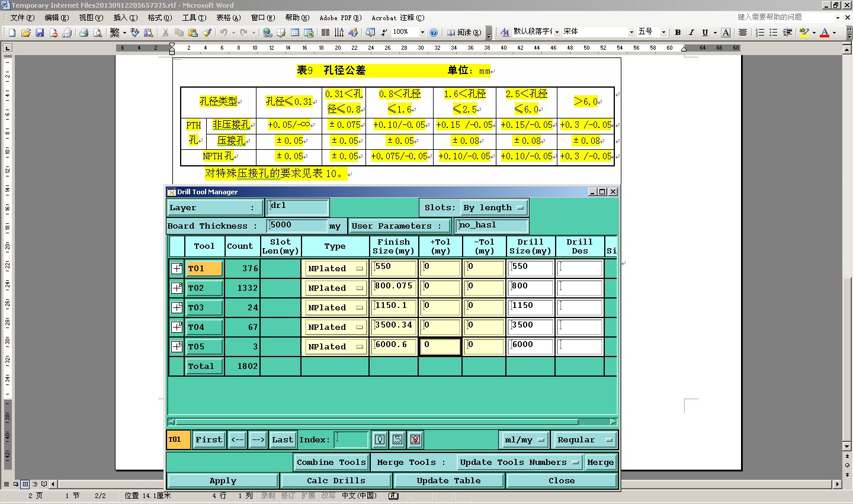
Task: Click the Update Table button
Action: click(448, 481)
